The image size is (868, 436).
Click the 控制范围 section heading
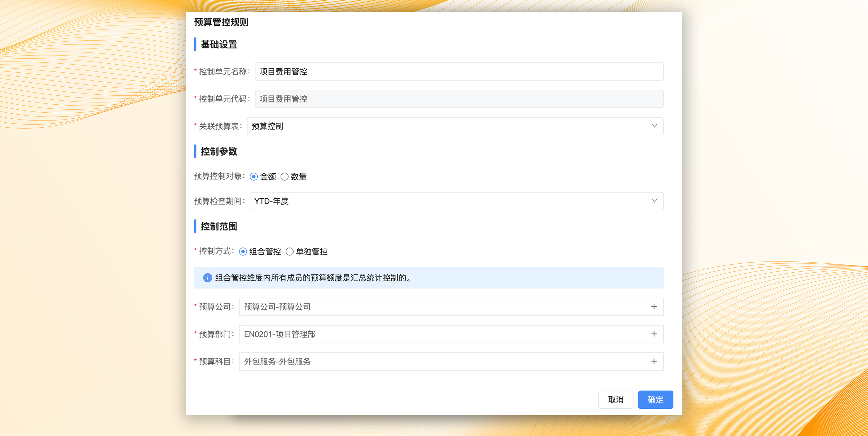click(x=219, y=226)
